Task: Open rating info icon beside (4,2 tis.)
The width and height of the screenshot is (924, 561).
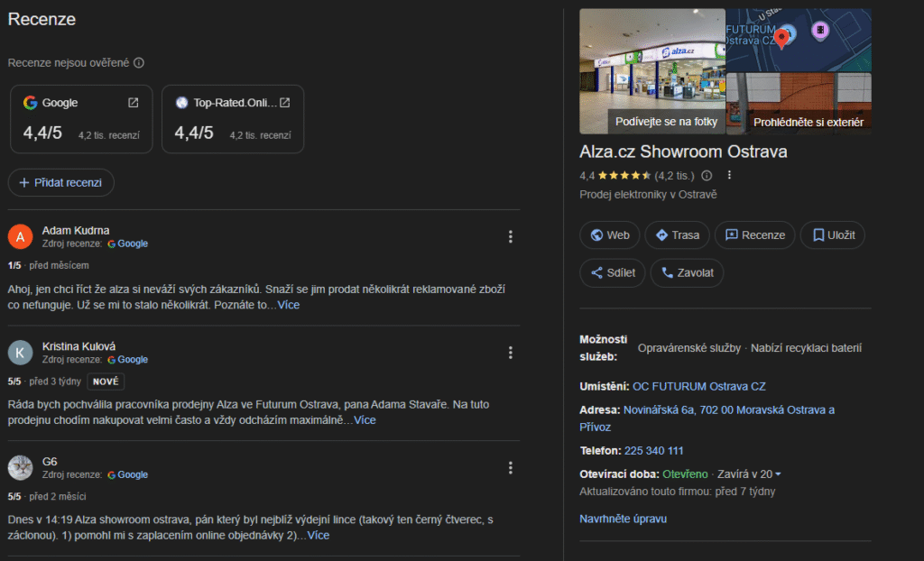Action: 707,176
